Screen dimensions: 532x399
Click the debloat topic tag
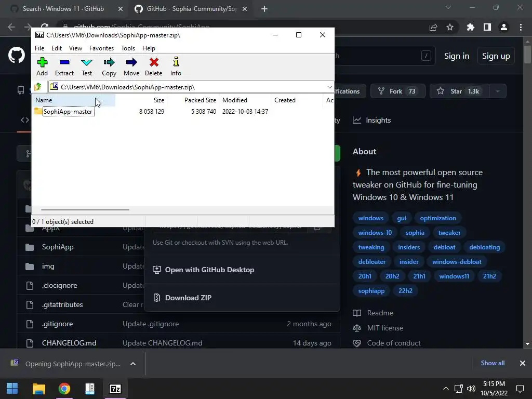pyautogui.click(x=445, y=247)
